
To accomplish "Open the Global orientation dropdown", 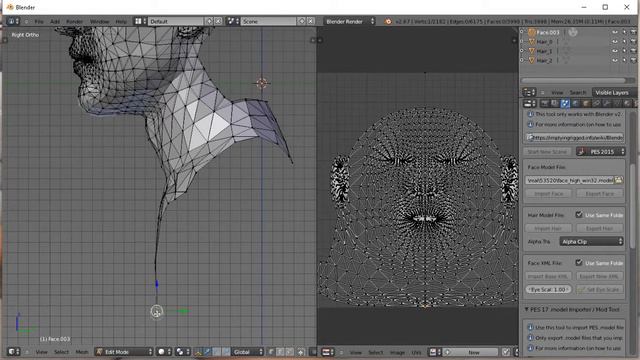I will [247, 352].
